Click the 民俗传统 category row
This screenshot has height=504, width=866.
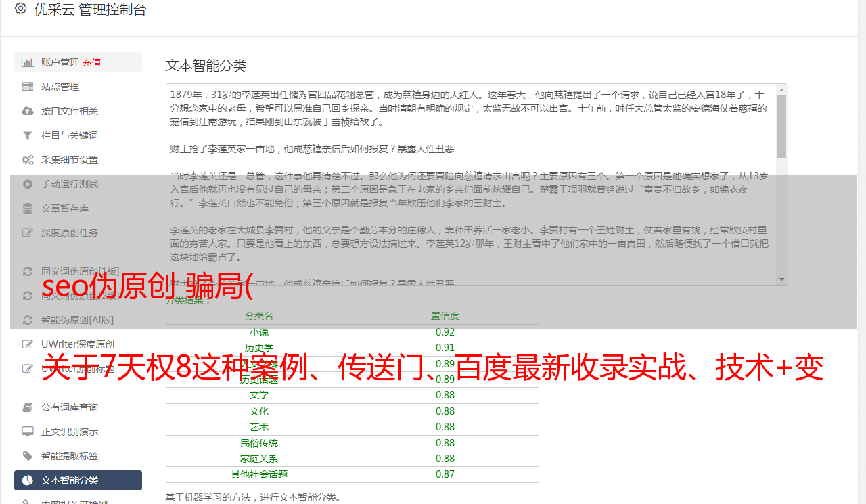(x=352, y=443)
